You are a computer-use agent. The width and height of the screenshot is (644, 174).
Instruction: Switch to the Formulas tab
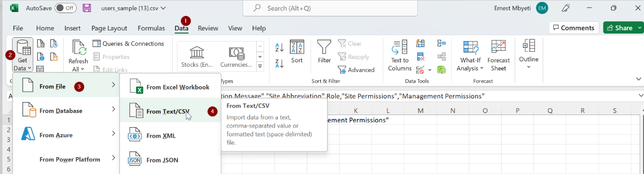151,29
